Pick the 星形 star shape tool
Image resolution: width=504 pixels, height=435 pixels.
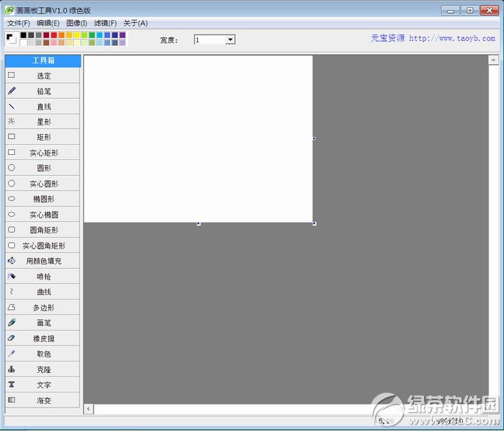(42, 122)
